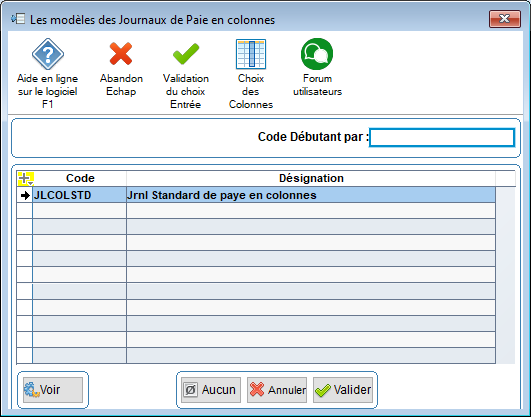Open Choix des Colonnes column chooser
Screen dimensions: 531x417
point(251,73)
